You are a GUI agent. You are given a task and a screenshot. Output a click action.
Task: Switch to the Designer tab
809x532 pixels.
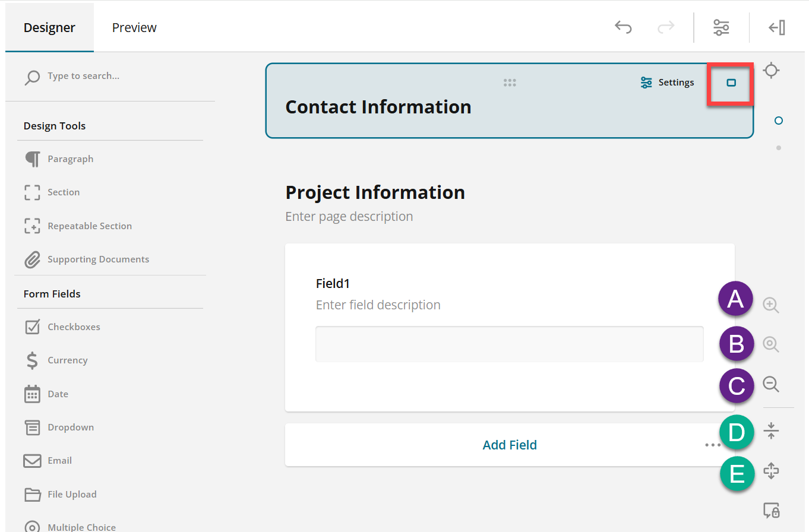point(49,27)
